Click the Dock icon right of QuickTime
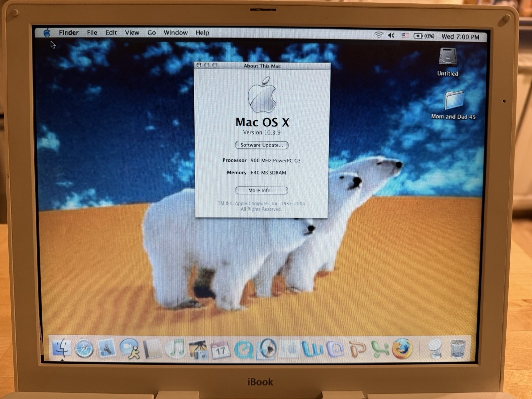This screenshot has width=532, height=399. pos(267,349)
